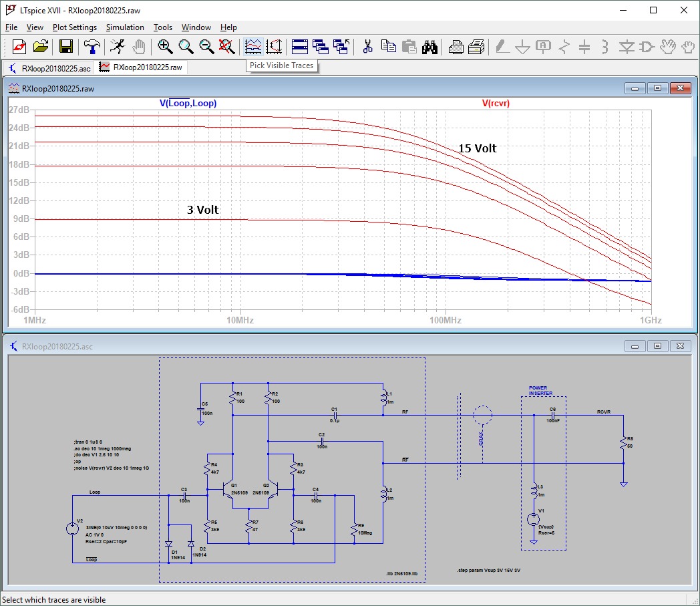
Task: Click the V(Loop,Loop) trace label
Action: click(x=188, y=104)
